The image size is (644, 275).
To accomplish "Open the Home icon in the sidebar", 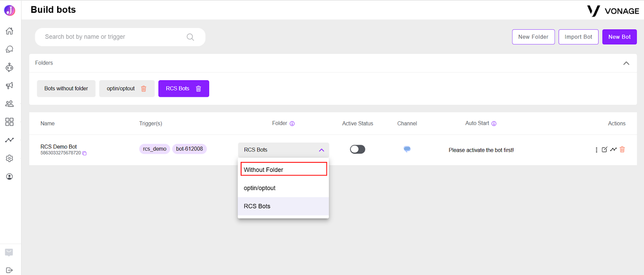I will coord(9,31).
